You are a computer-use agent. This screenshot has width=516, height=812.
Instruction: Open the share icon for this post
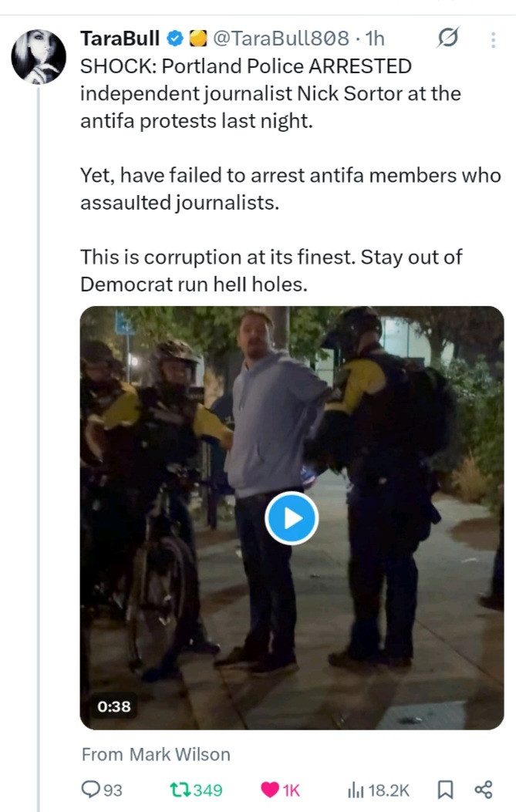click(x=484, y=790)
